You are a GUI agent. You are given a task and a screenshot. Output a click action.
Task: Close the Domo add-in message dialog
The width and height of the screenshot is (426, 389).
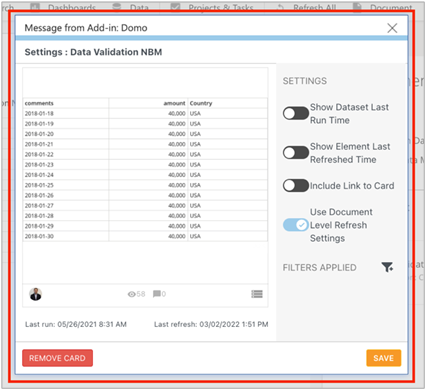tap(392, 28)
